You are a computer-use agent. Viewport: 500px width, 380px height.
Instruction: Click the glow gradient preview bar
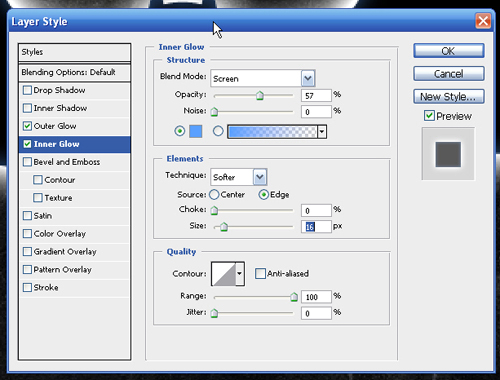(x=272, y=132)
